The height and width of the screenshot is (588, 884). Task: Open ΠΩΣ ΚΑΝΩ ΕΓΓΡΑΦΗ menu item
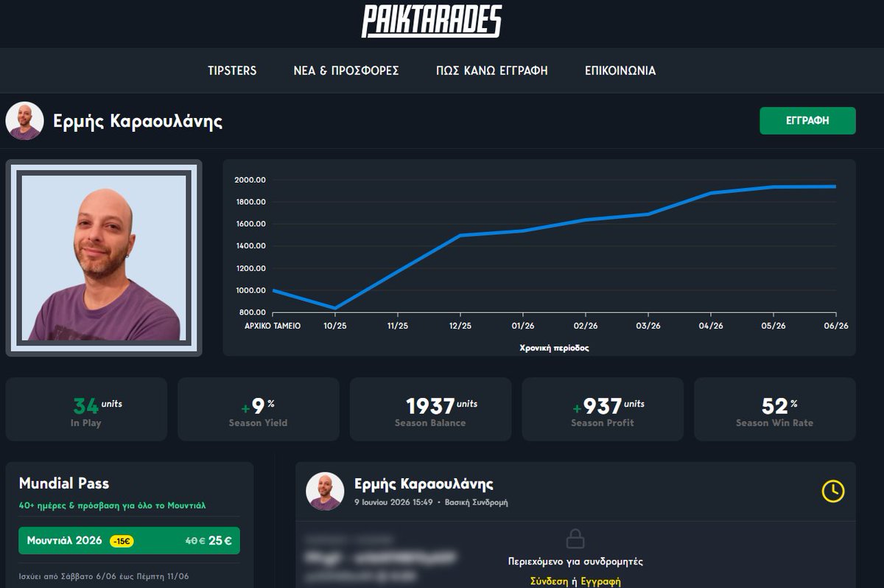(492, 71)
